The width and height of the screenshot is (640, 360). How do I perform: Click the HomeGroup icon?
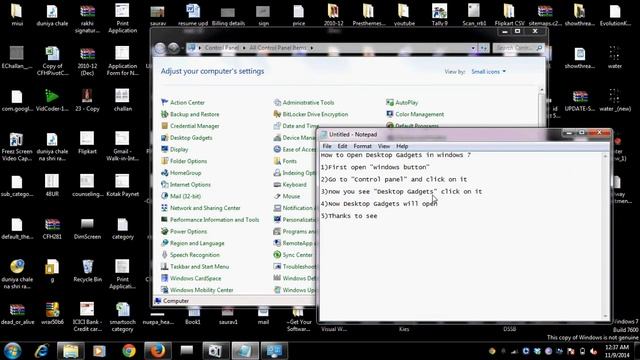[x=164, y=173]
